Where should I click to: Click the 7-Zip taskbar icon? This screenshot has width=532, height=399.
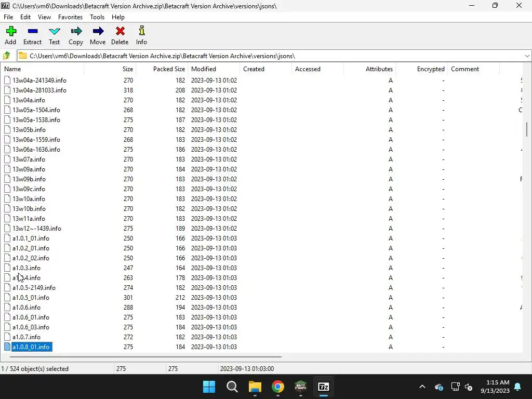[x=324, y=387]
